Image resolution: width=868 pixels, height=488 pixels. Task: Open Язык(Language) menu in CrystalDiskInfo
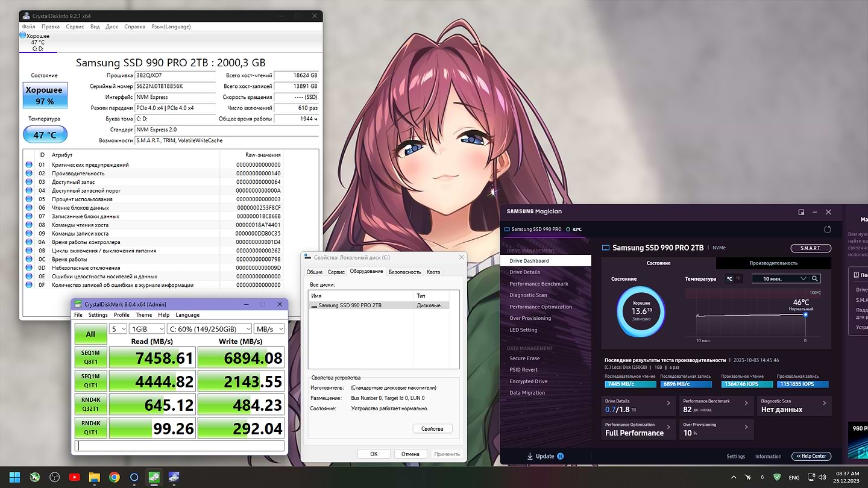[171, 27]
